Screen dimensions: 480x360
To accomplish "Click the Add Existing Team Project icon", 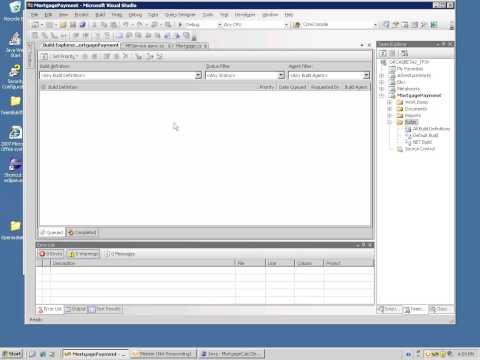I will [404, 53].
